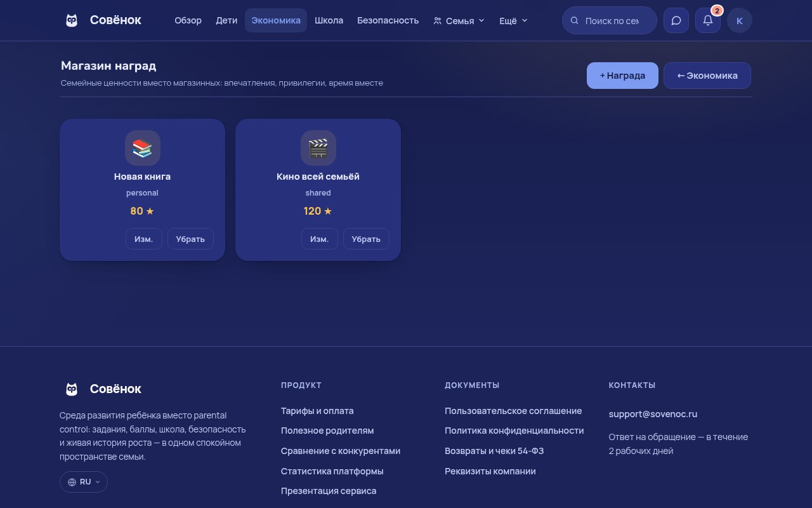Click the shared label on Кино всей семьёй
The width and height of the screenshot is (812, 508).
coord(318,192)
